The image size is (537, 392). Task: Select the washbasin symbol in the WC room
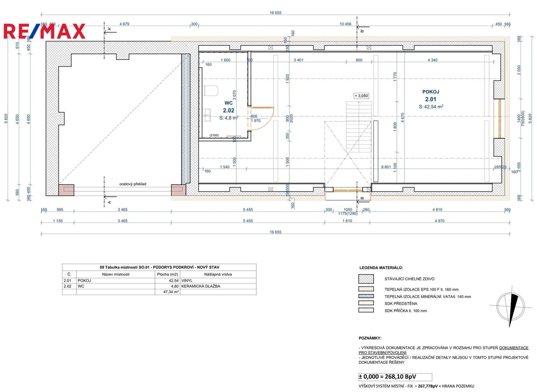point(207,115)
